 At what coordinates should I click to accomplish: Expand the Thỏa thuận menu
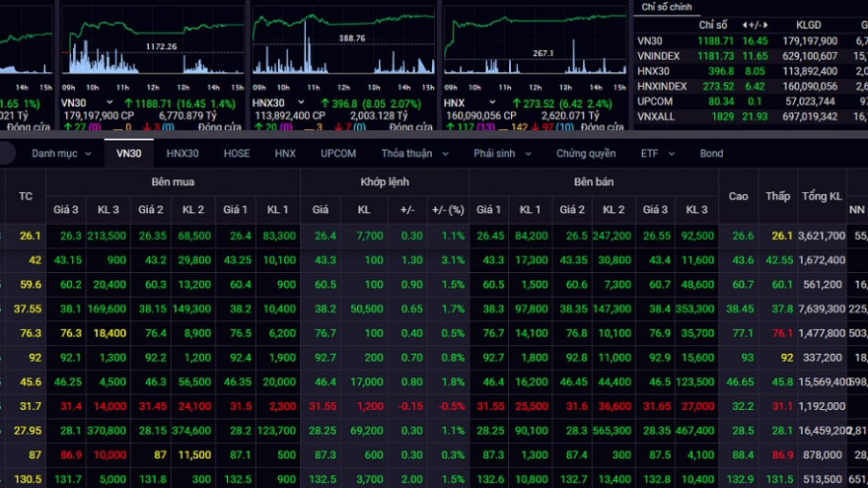pyautogui.click(x=413, y=154)
